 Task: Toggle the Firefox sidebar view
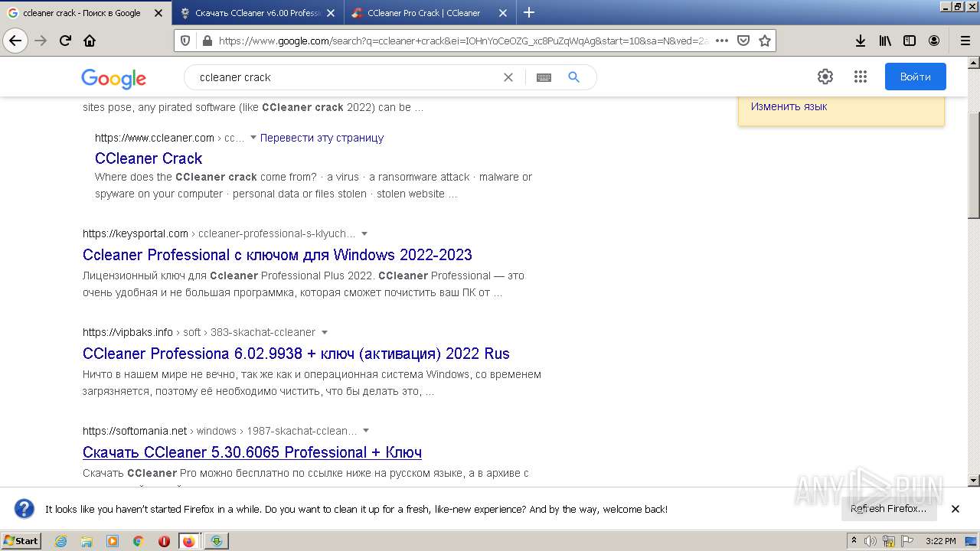coord(910,41)
